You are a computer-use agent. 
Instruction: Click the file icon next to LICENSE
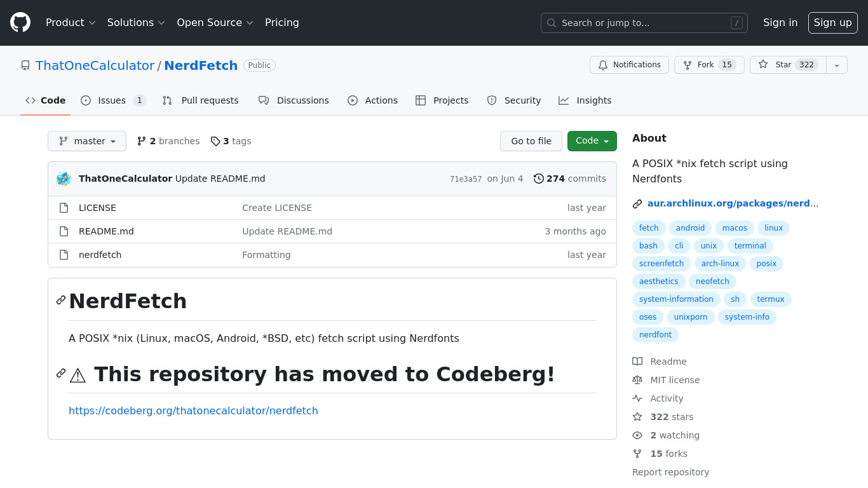64,208
